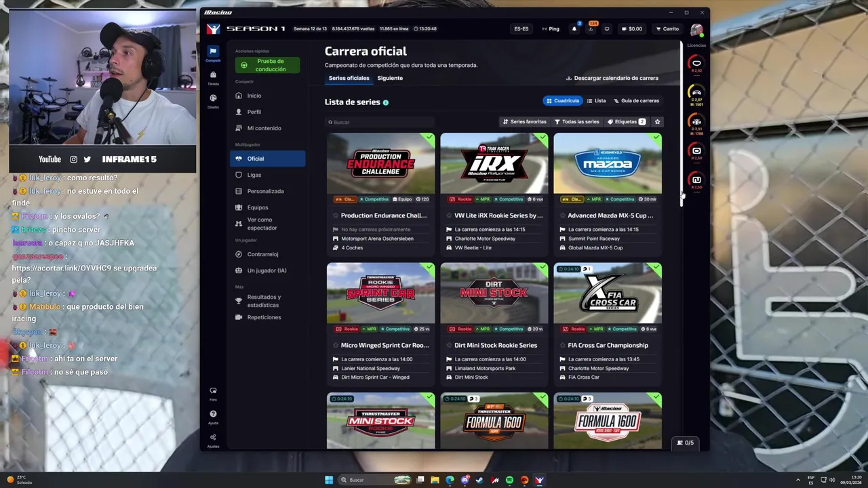
Task: Open the Competir section in left rail
Action: 213,54
